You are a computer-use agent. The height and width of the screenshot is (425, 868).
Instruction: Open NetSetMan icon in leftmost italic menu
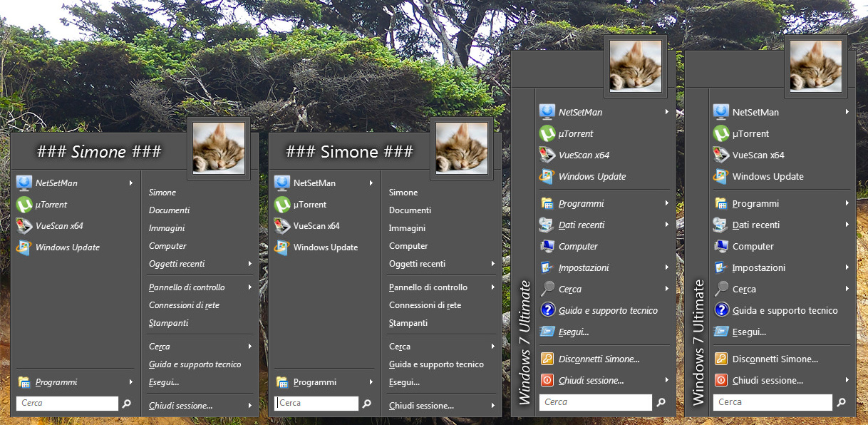pos(24,183)
